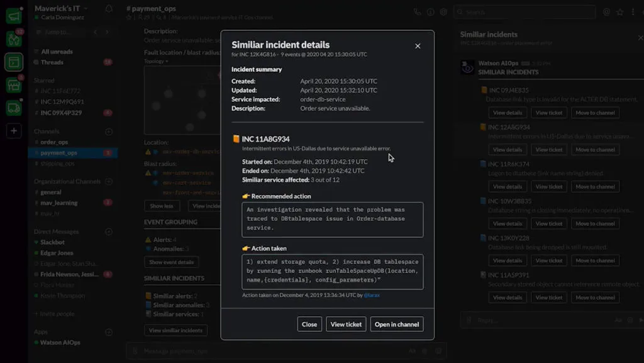View details for INC 10W3BB35
The image size is (644, 363).
pyautogui.click(x=508, y=223)
